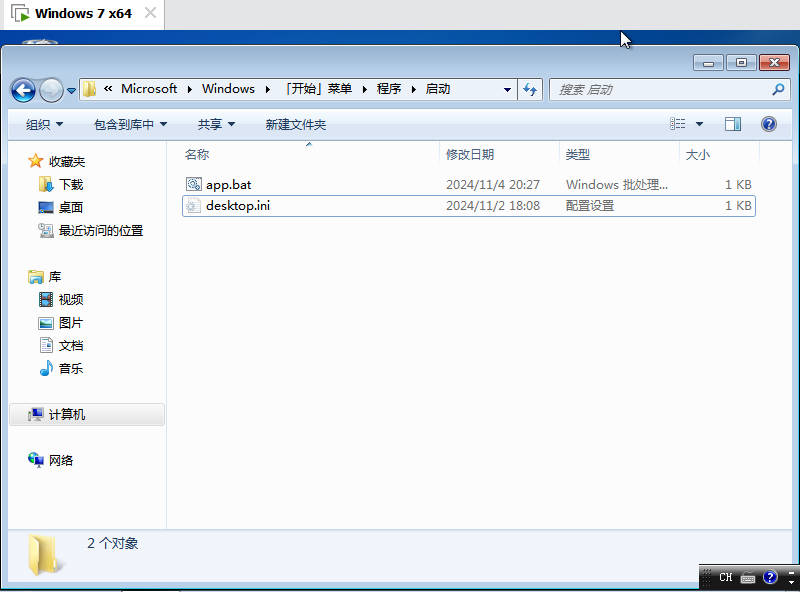Open address bar history dropdown arrow
The height and width of the screenshot is (592, 800).
(x=507, y=90)
